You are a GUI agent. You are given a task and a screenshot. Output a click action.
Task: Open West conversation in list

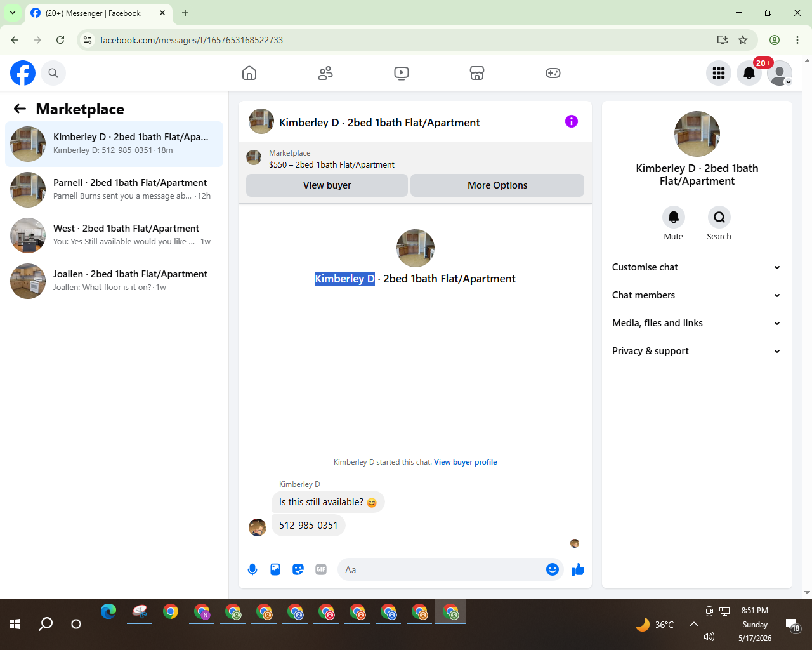point(114,235)
